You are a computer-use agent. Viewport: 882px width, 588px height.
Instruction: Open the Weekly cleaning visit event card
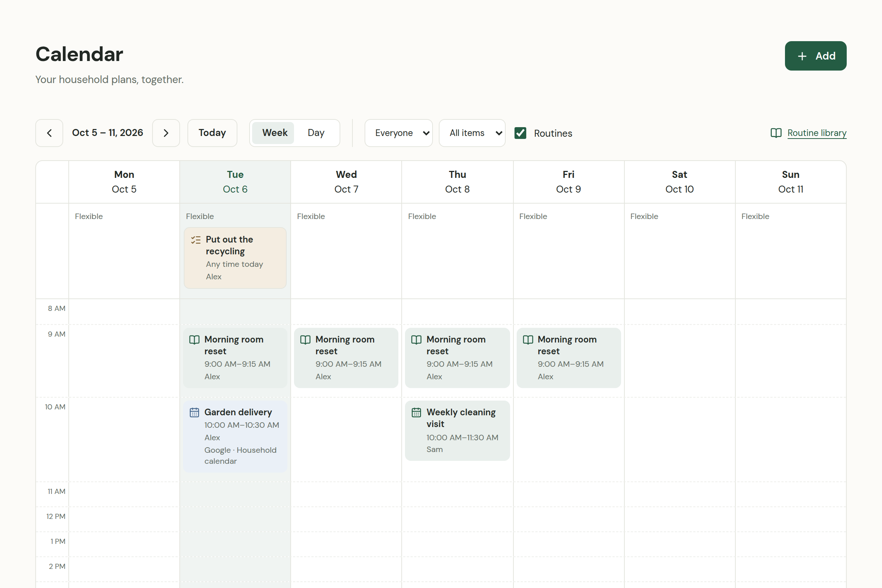click(x=457, y=430)
